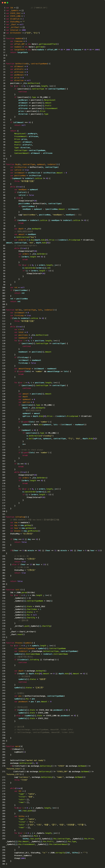Click the 'return targetDate' statement
The image size is (105, 868).
pos(19,53)
